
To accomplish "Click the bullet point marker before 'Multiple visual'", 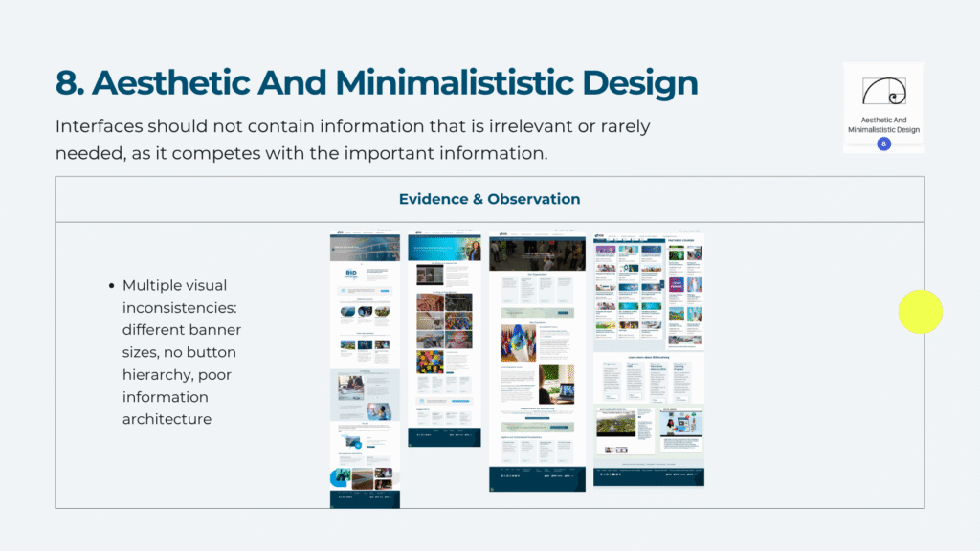I will pos(112,286).
